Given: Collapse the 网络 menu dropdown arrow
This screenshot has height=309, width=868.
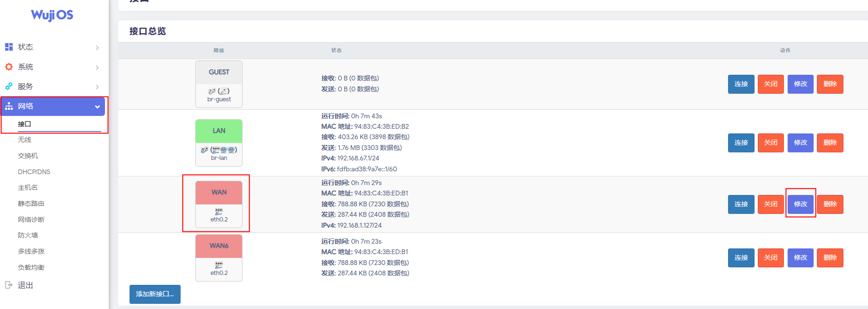Looking at the screenshot, I should click(x=97, y=106).
